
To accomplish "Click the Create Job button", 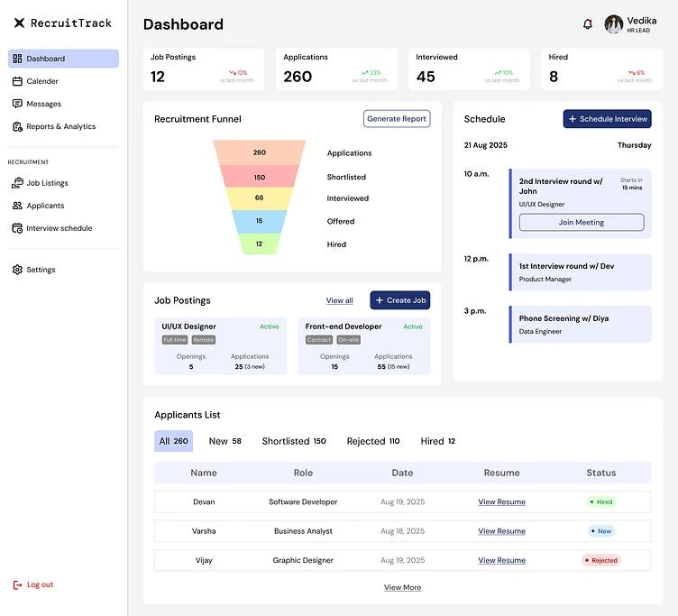I will [400, 300].
